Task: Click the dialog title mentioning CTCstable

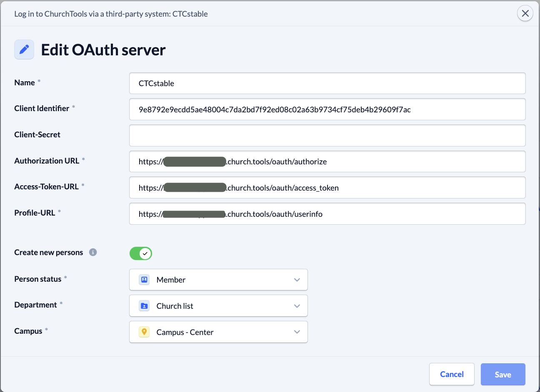Action: 111,14
